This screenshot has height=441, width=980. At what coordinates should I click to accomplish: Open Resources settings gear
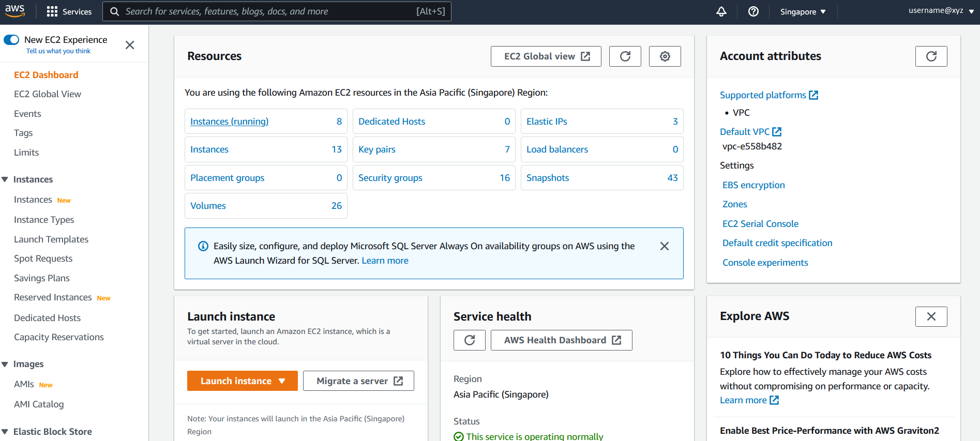(x=665, y=56)
